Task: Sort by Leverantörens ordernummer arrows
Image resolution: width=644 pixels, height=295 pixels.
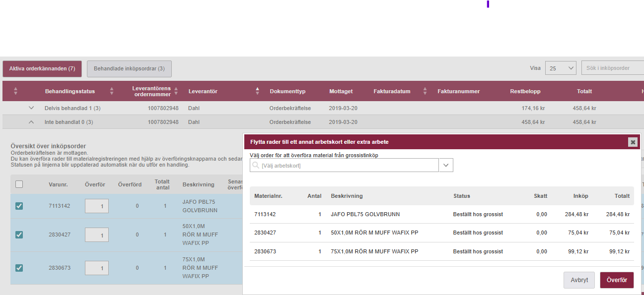Action: point(176,91)
